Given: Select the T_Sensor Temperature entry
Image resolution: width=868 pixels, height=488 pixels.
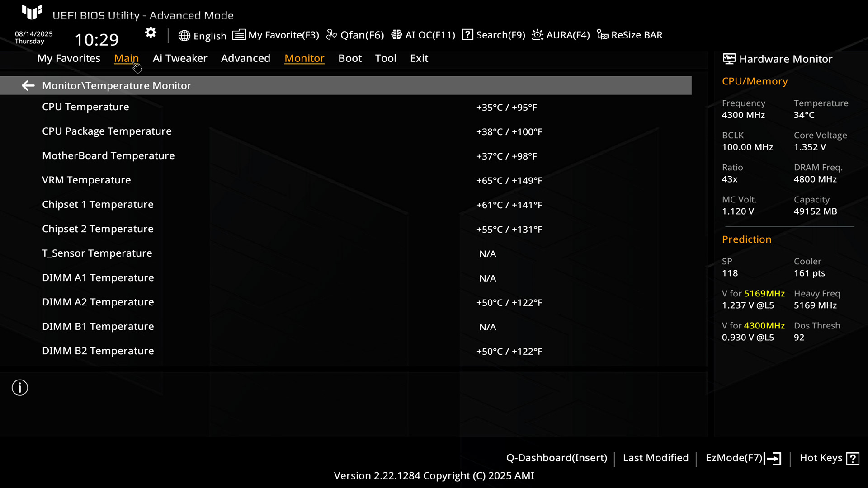Looking at the screenshot, I should [97, 253].
